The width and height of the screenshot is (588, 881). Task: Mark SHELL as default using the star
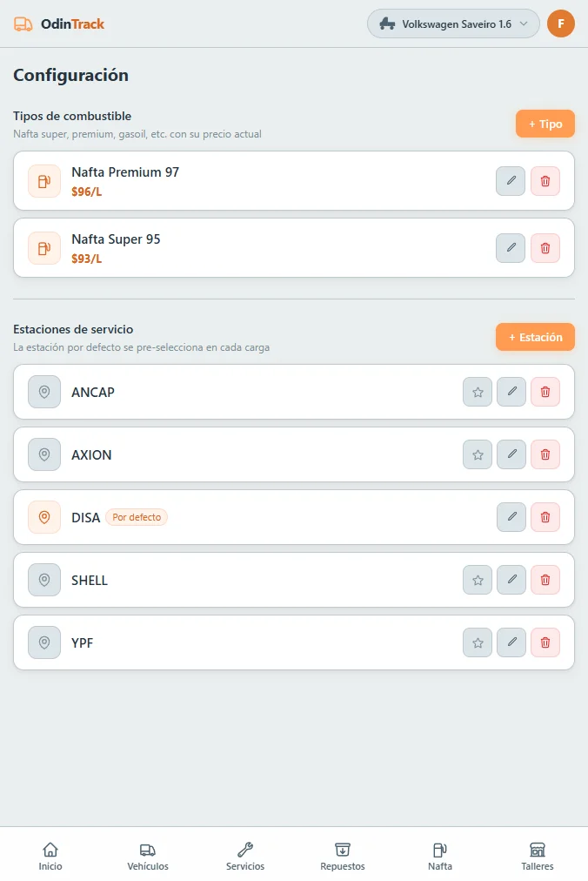[478, 580]
